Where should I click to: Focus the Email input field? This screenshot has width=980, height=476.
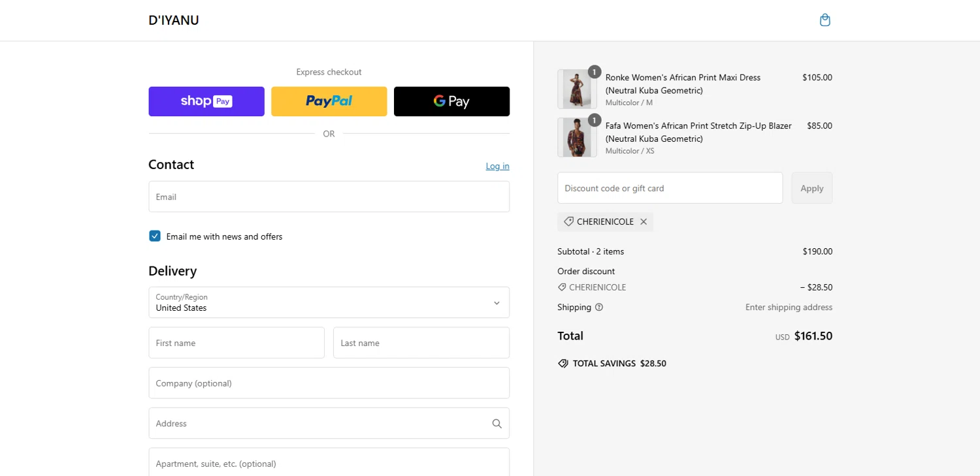329,197
